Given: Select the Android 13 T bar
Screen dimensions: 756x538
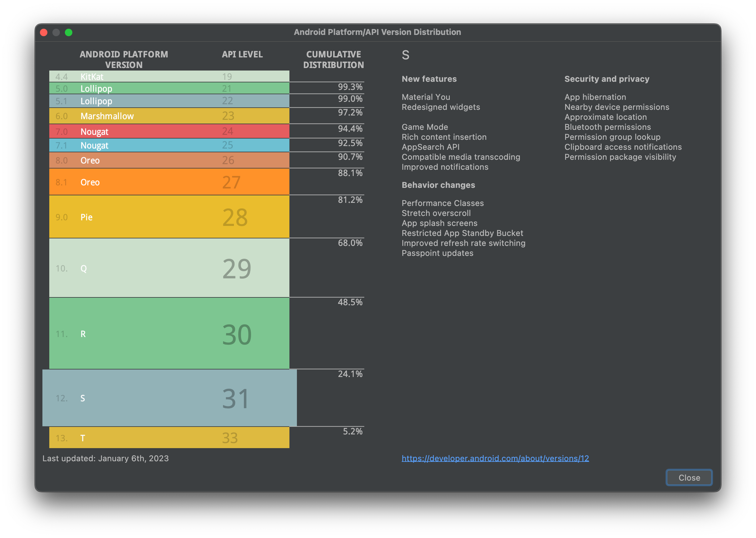Looking at the screenshot, I should click(x=169, y=438).
